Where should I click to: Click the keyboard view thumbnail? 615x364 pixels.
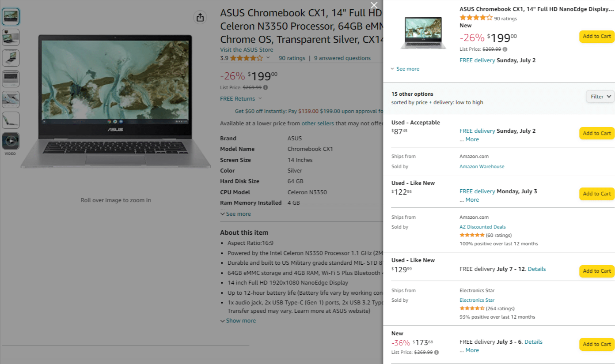pos(11,79)
